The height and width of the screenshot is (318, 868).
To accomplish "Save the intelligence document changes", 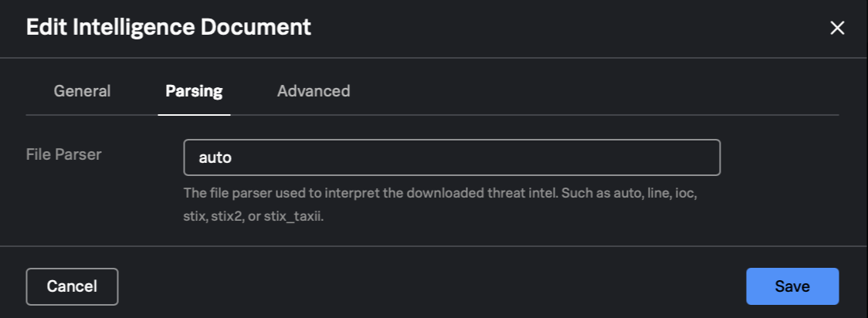I will click(x=792, y=286).
